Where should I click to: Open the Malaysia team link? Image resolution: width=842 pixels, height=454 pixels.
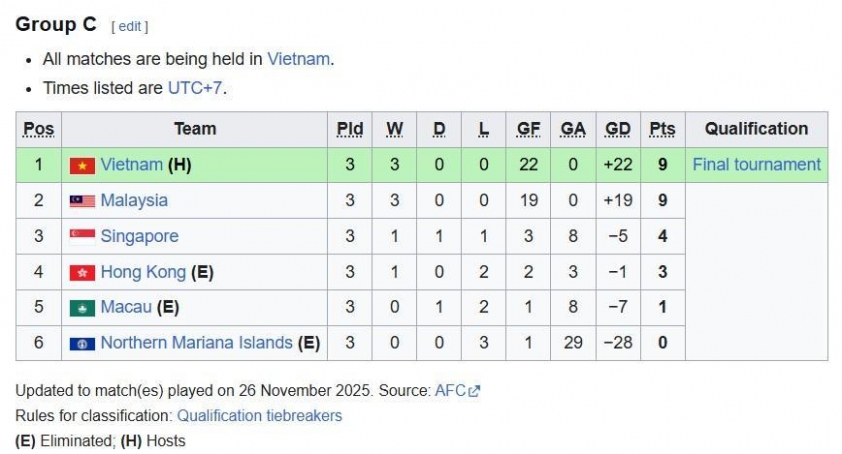(x=134, y=201)
